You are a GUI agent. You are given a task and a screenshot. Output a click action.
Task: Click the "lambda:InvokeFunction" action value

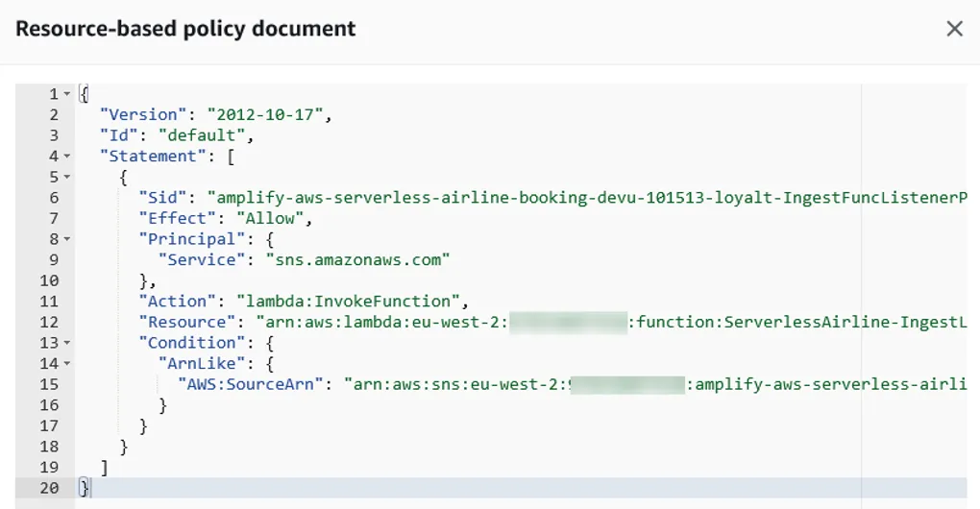[338, 302]
